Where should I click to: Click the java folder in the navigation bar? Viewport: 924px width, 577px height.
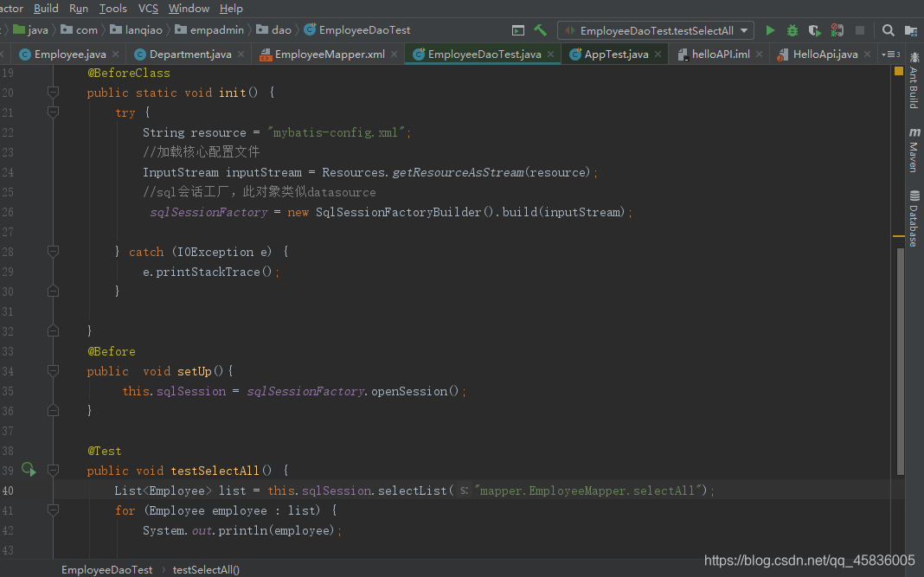(30, 30)
